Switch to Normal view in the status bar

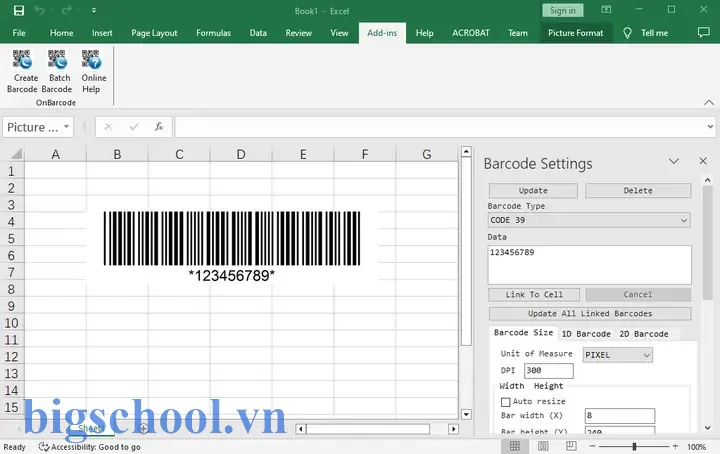tap(515, 446)
